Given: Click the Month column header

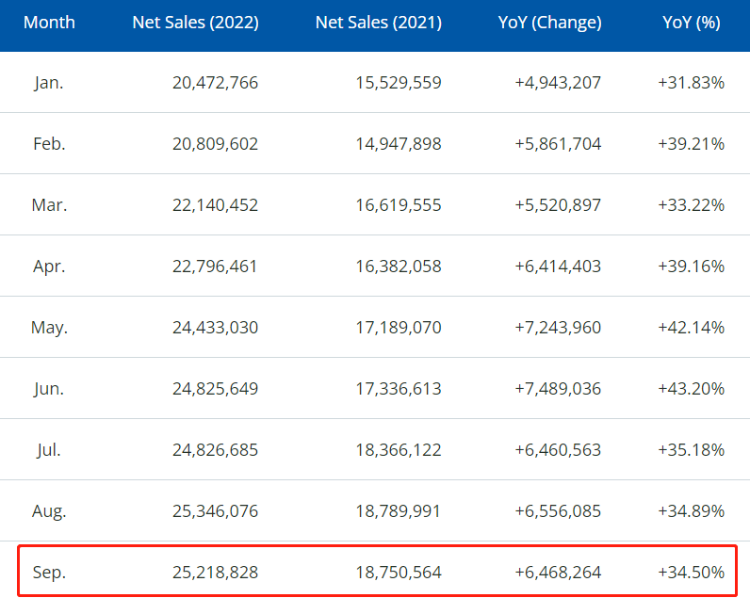Looking at the screenshot, I should [x=49, y=22].
